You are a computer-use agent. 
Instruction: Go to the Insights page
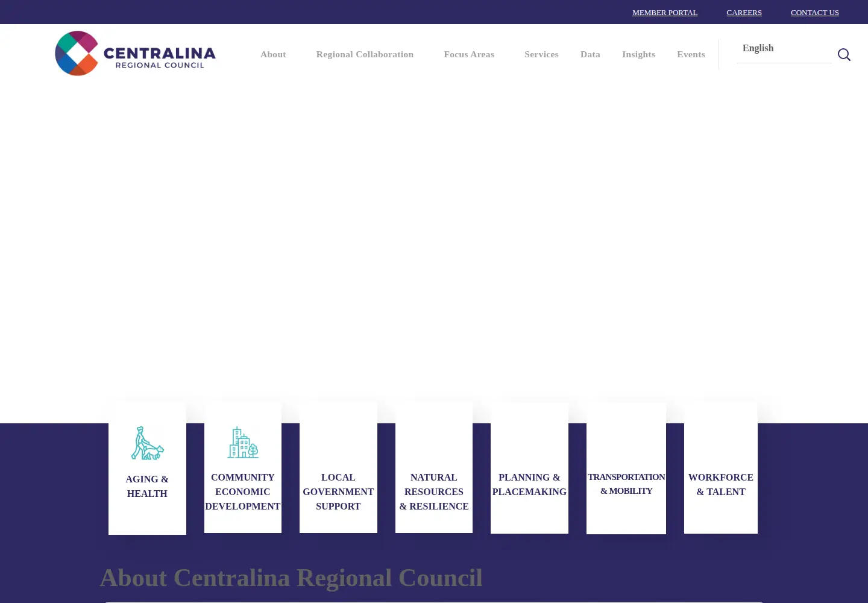638,54
